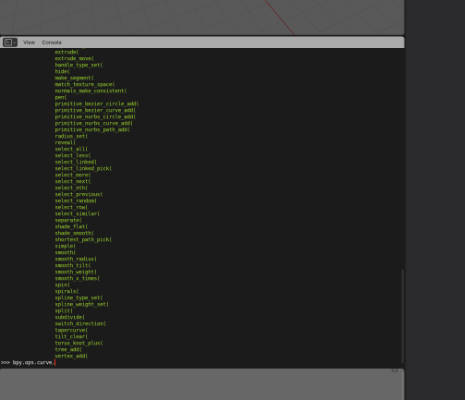This screenshot has height=400, width=465.
Task: Click the 'extrude_move(' completion line
Action: (x=74, y=58)
